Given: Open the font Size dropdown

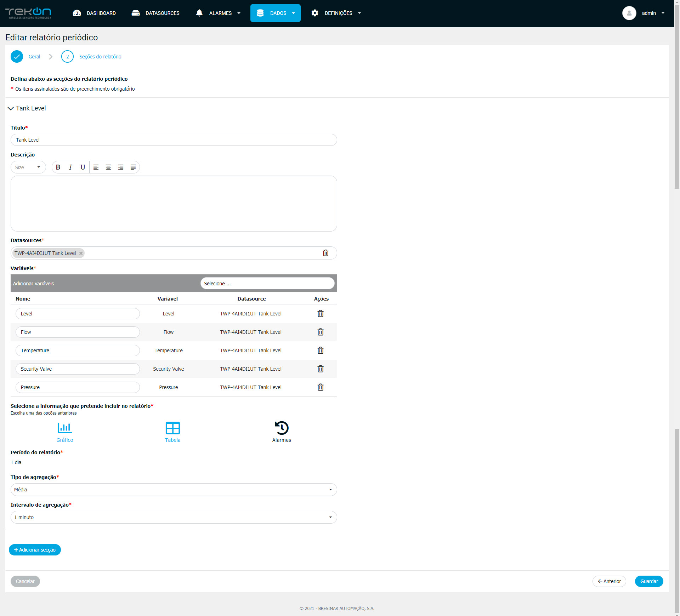Looking at the screenshot, I should click(x=28, y=167).
